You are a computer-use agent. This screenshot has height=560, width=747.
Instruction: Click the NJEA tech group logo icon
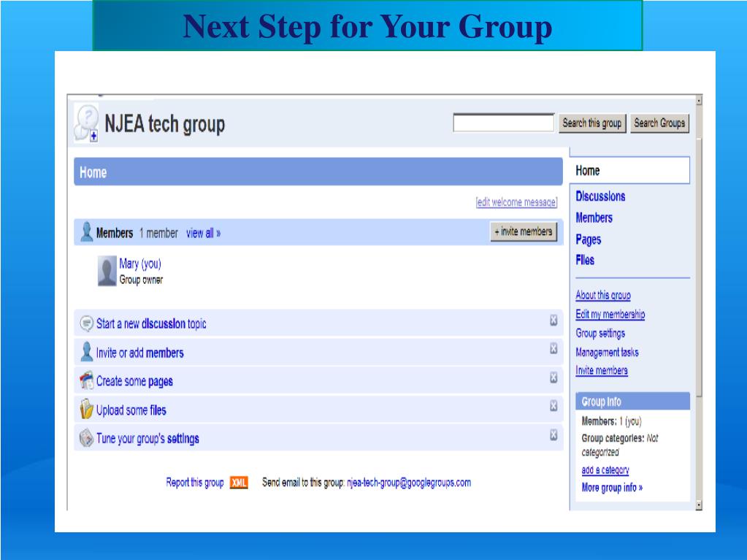coord(86,123)
